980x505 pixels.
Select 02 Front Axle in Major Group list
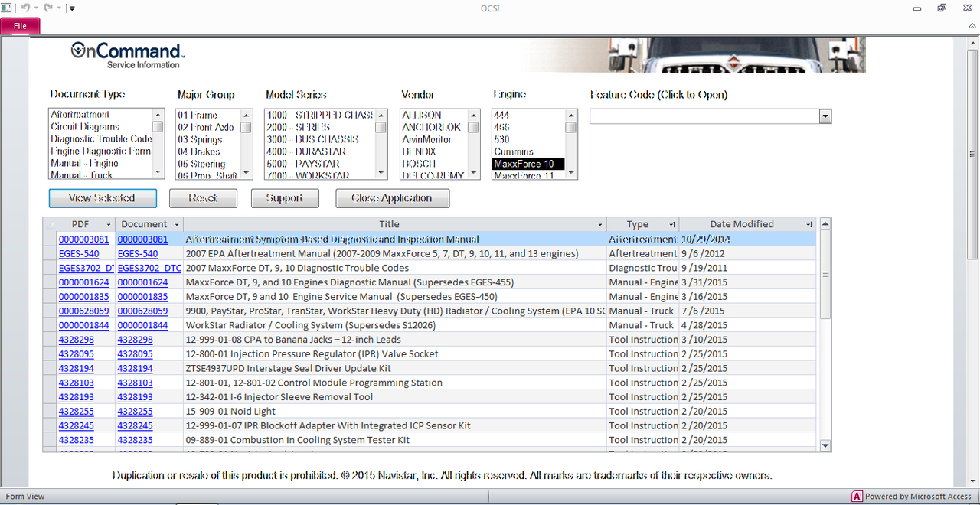(x=206, y=127)
